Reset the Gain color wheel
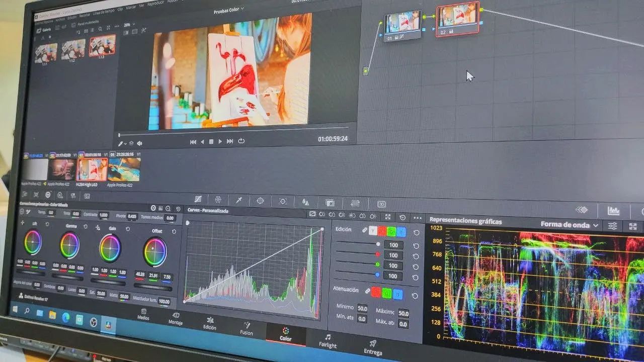 [x=128, y=229]
